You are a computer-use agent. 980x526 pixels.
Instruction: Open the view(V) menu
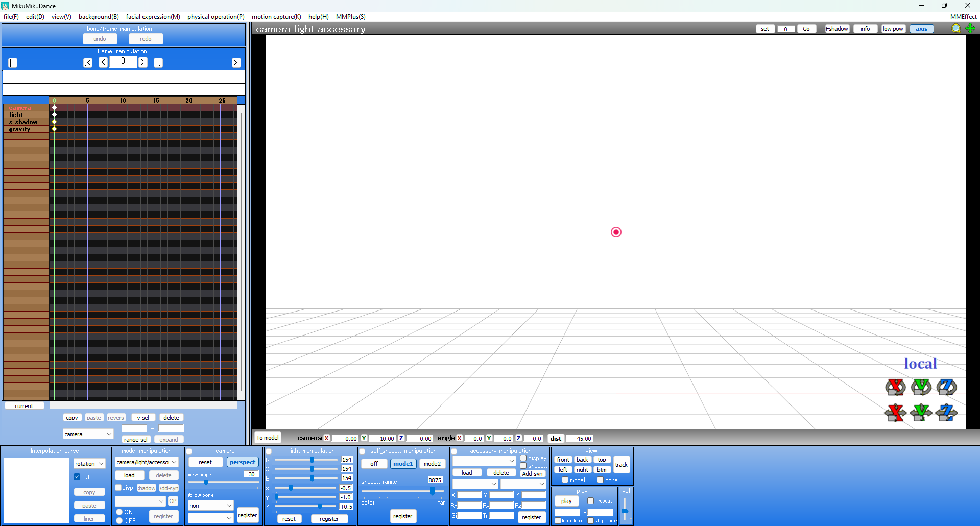(x=61, y=16)
